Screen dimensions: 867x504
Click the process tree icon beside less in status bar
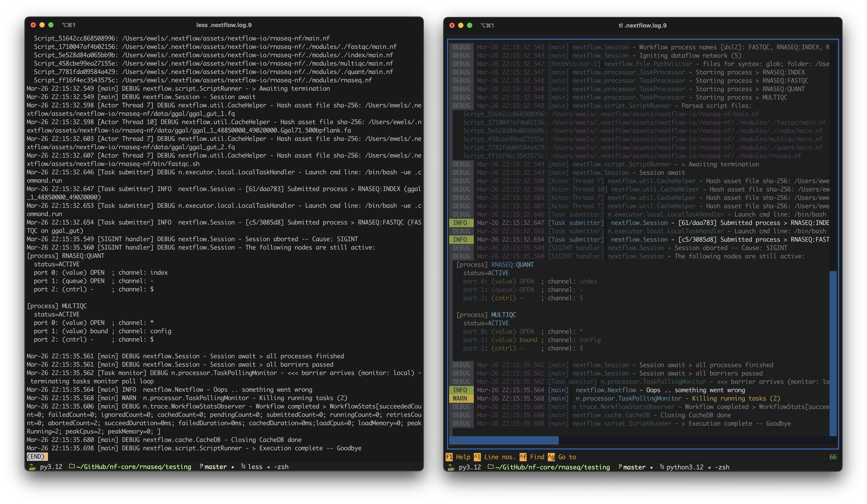[243, 467]
